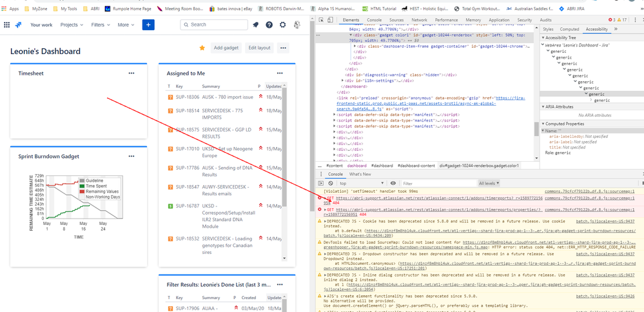Switch to DevTools Sources tab
The width and height of the screenshot is (644, 312).
click(396, 20)
